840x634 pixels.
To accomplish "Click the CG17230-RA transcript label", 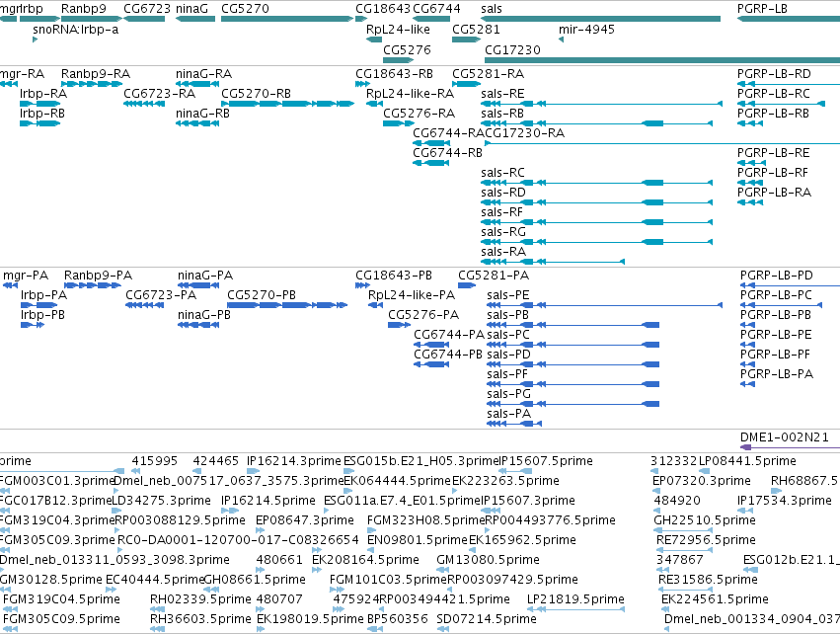I will pos(524,133).
